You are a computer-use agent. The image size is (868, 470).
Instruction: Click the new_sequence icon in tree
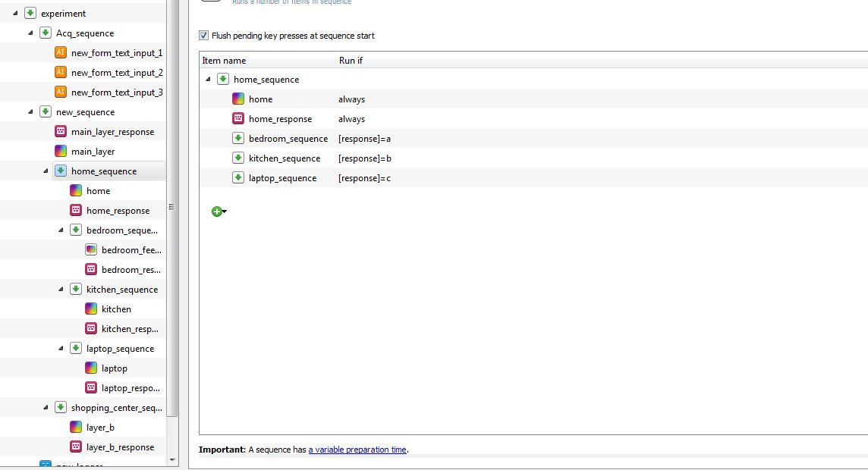click(46, 111)
